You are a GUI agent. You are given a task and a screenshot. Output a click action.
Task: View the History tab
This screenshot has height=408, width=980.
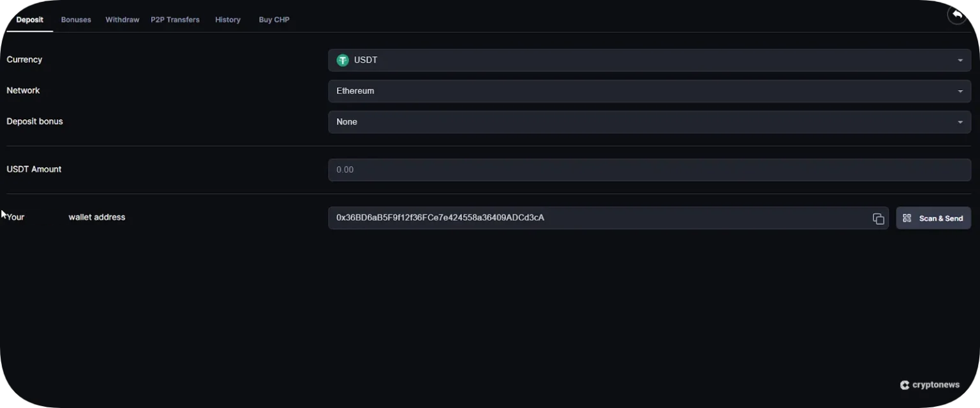pyautogui.click(x=228, y=20)
